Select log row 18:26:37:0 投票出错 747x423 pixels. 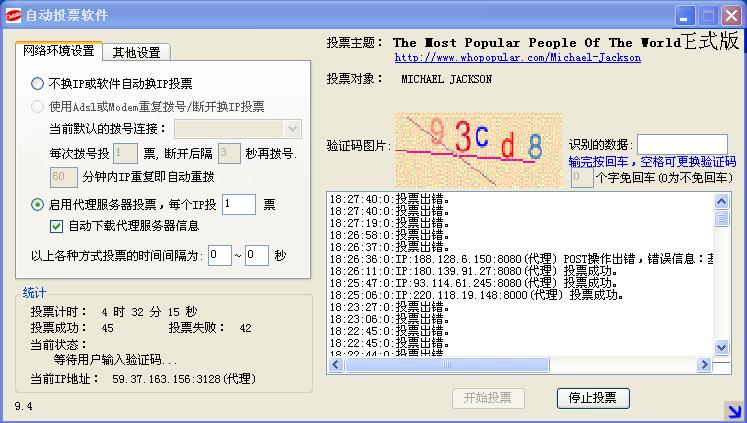point(389,247)
